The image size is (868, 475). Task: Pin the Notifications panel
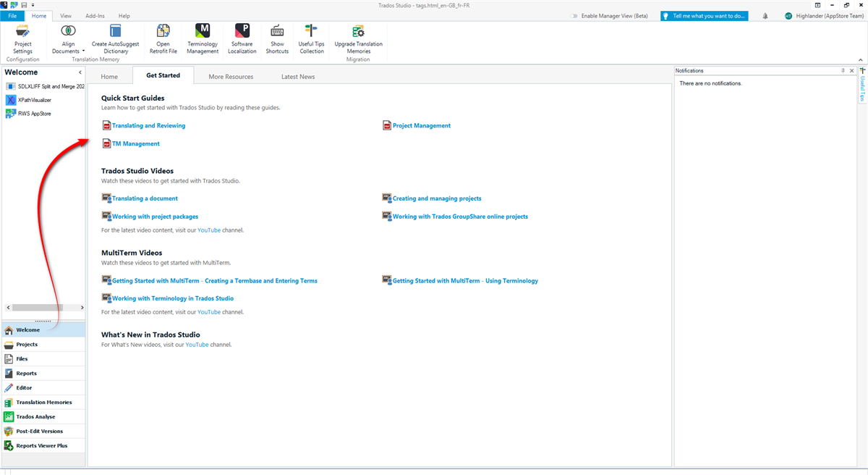pyautogui.click(x=843, y=71)
